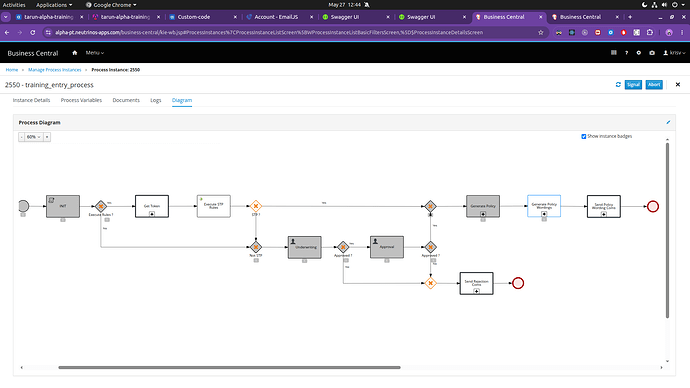The height and width of the screenshot is (388, 690).
Task: Select the Underwriting user task
Action: click(305, 247)
